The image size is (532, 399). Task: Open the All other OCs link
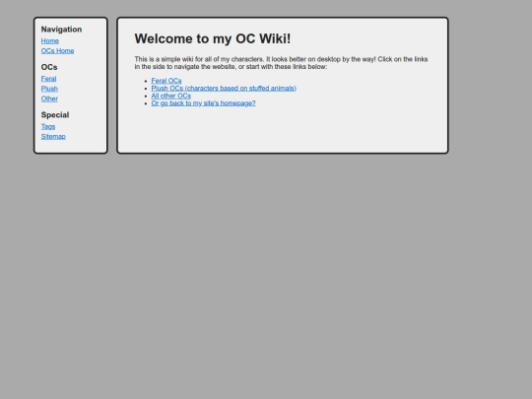(x=171, y=96)
